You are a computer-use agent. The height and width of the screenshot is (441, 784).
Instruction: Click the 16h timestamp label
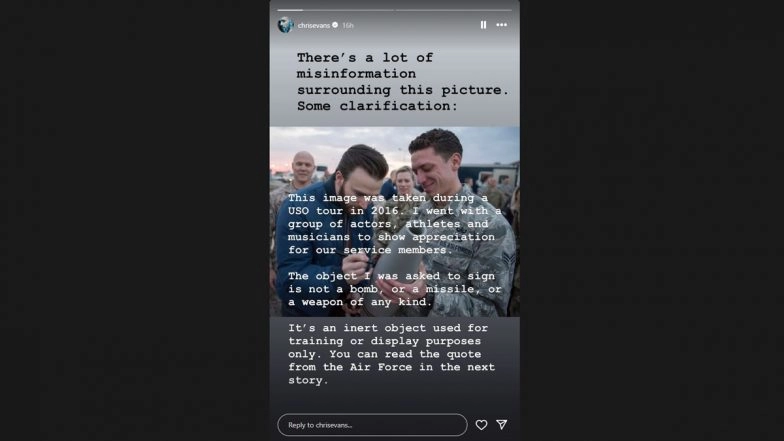348,25
